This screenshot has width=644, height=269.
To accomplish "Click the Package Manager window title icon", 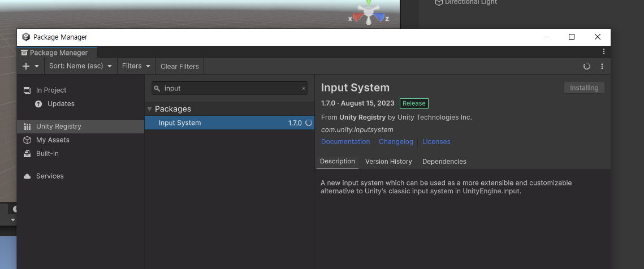I will click(x=26, y=37).
